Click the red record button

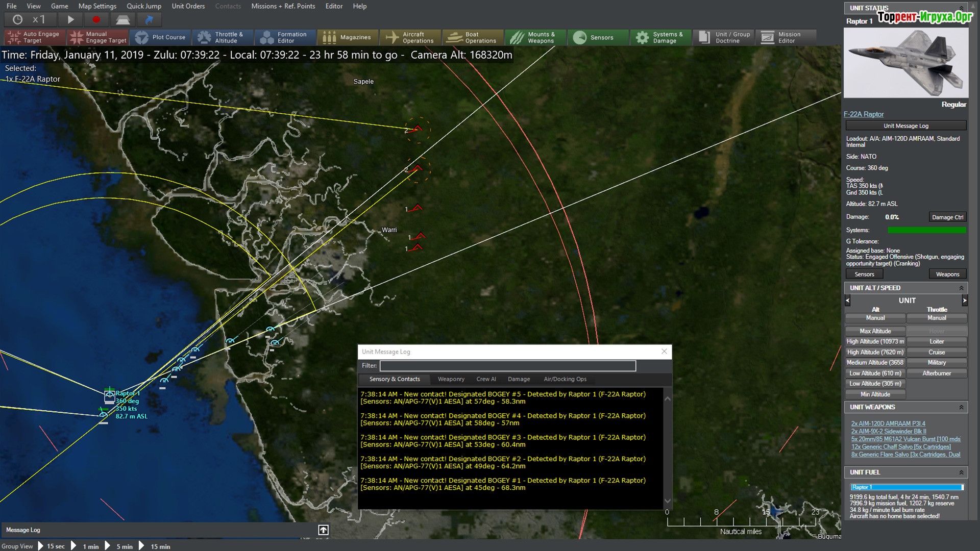click(x=96, y=19)
